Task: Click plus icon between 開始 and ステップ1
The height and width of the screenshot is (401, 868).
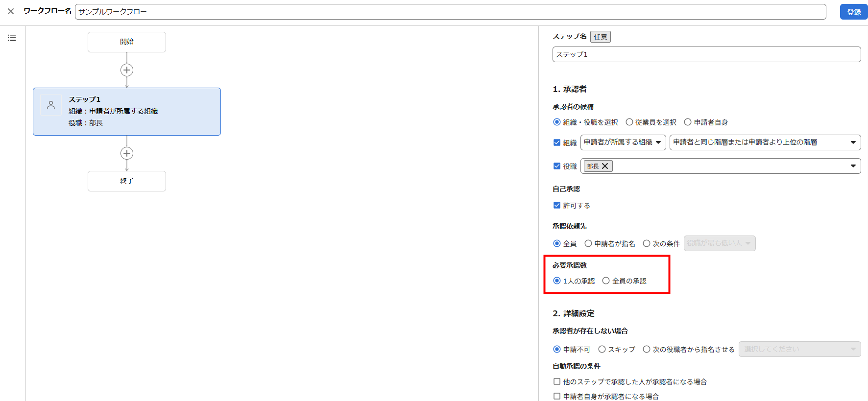Action: 127,70
